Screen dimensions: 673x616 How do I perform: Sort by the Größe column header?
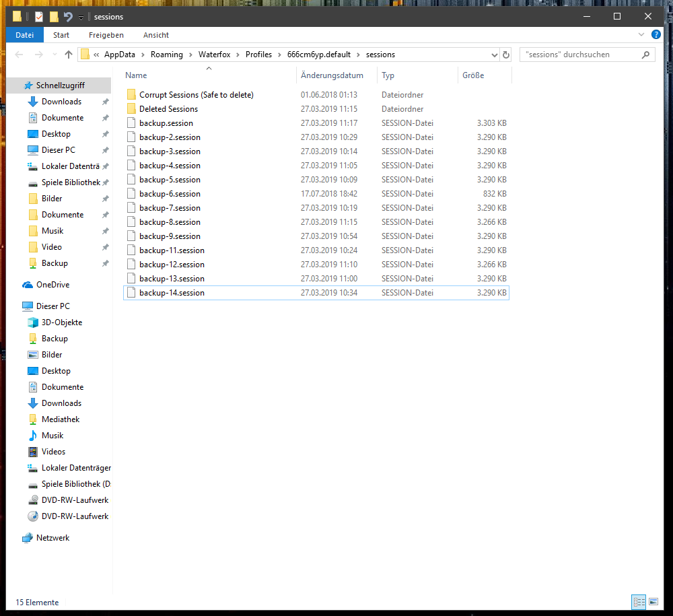tap(473, 75)
